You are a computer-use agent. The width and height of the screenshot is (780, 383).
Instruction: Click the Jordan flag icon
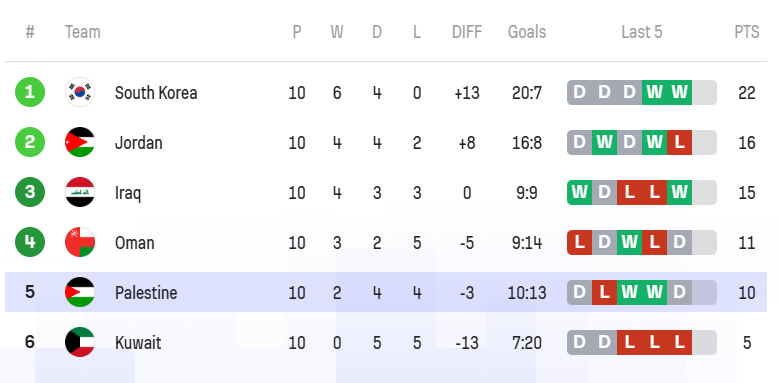(80, 142)
